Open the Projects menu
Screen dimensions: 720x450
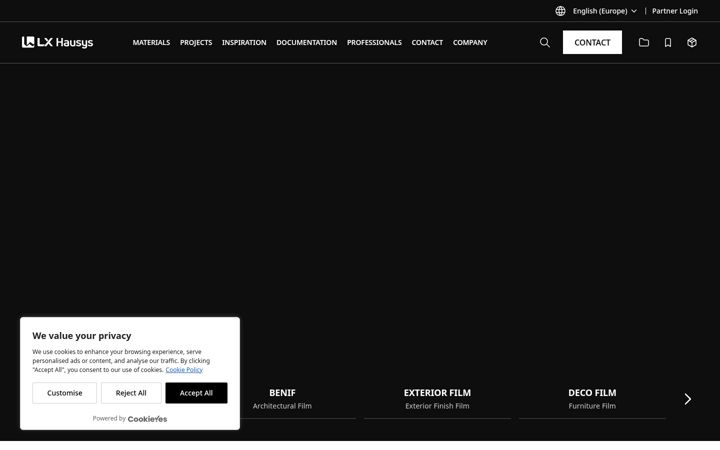196,42
